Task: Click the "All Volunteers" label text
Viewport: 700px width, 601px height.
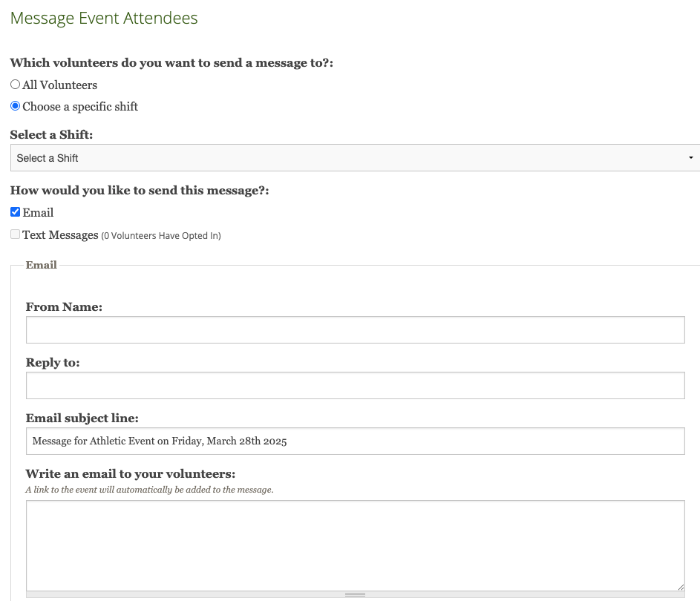Action: 60,85
